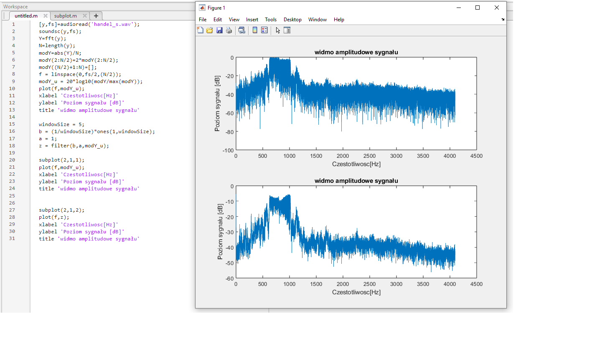Switch to the subplot.m editor tab

(66, 16)
